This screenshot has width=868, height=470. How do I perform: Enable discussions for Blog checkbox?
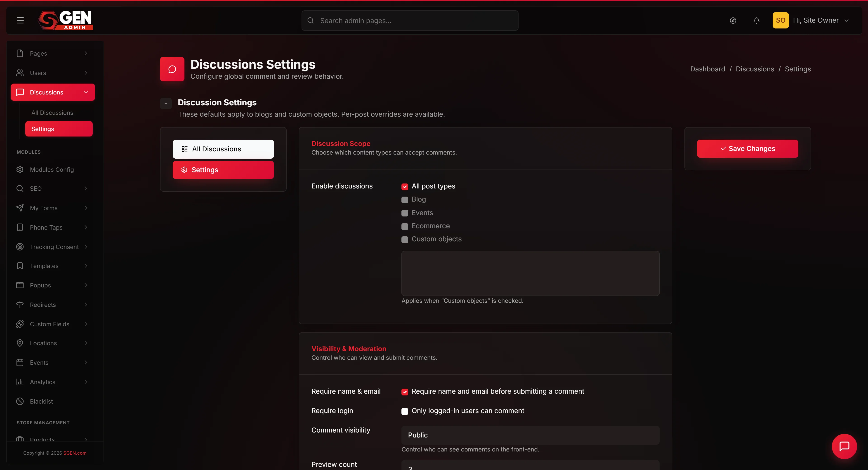click(405, 200)
